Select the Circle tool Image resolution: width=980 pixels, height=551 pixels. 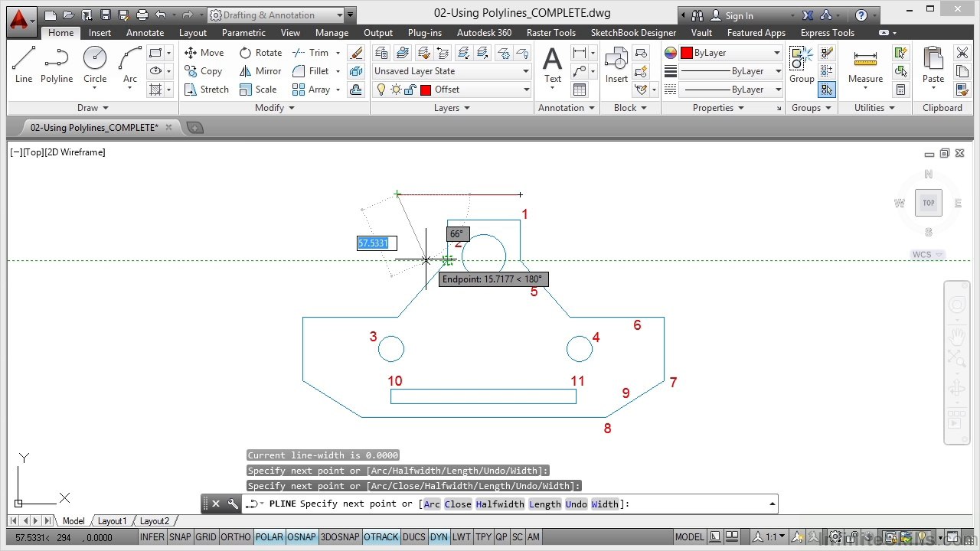tap(95, 64)
